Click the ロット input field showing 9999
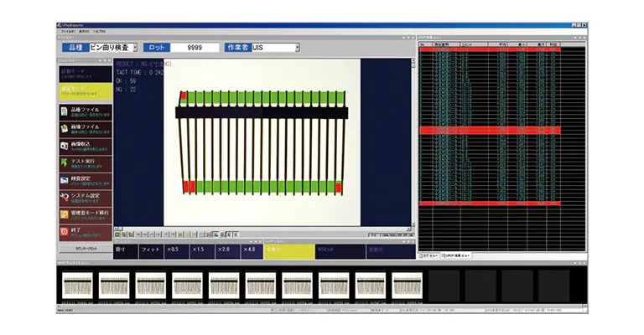The width and height of the screenshot is (644, 335). (195, 48)
